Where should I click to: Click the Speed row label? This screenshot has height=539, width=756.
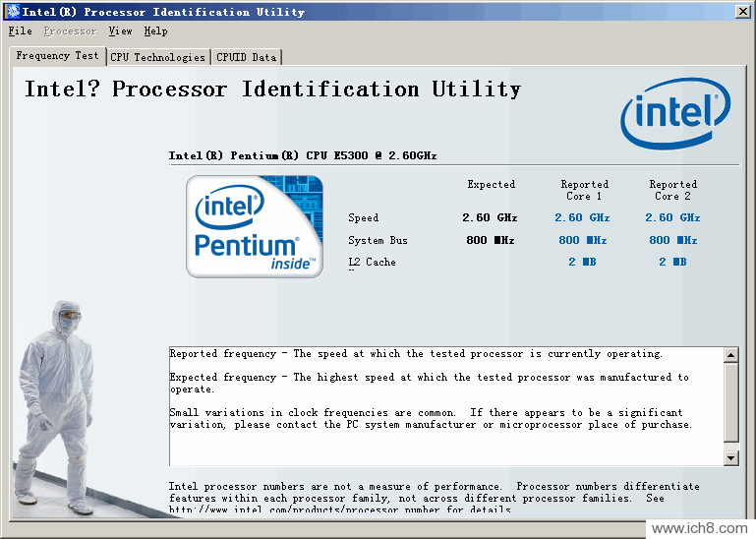(x=363, y=218)
